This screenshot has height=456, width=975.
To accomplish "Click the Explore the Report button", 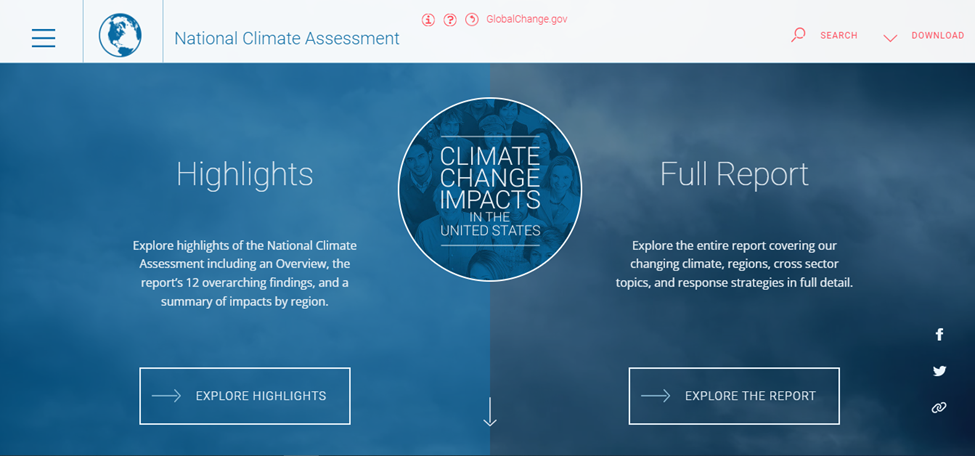I will pos(734,396).
